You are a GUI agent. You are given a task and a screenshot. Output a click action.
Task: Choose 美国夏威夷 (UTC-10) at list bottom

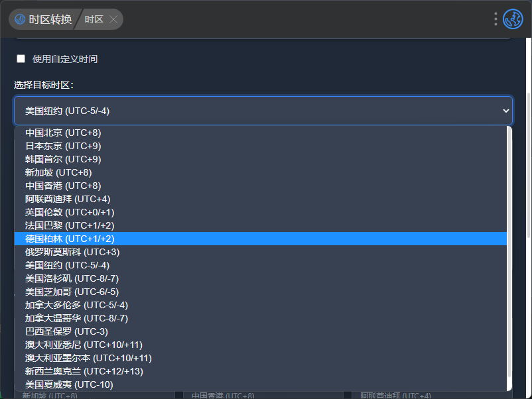[x=69, y=384]
